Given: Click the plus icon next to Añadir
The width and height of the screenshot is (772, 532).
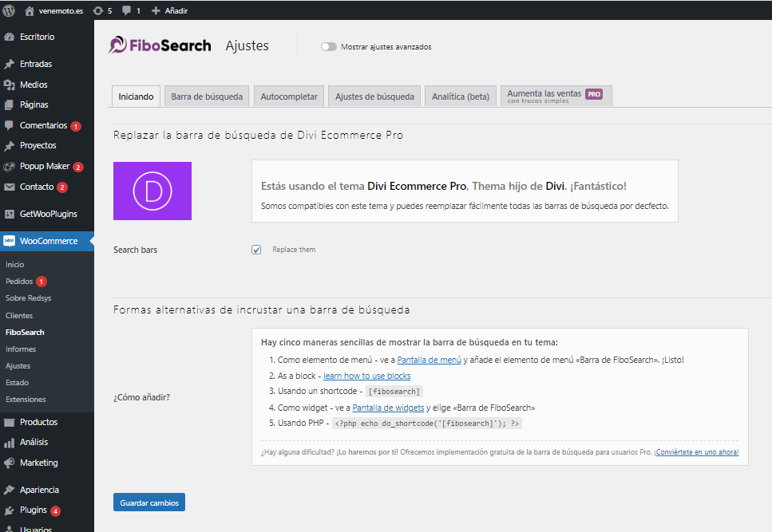Looking at the screenshot, I should tap(156, 11).
